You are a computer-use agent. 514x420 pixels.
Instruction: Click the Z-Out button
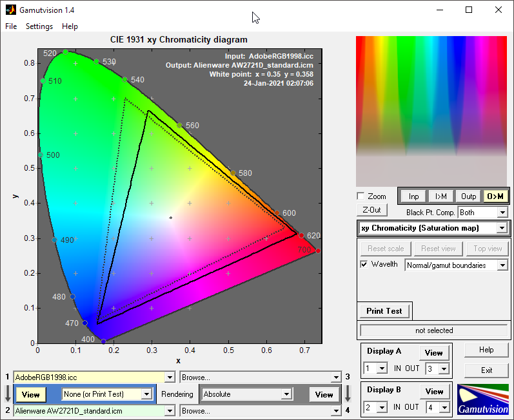tap(371, 210)
